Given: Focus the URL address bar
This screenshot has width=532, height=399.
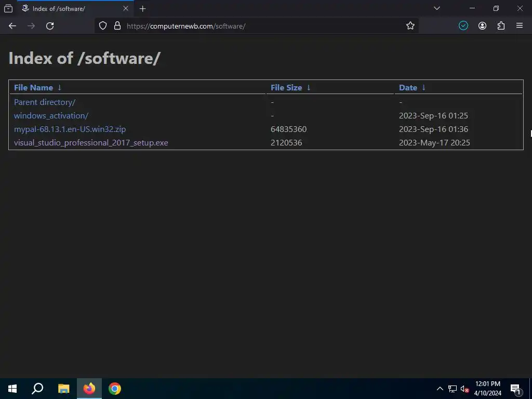Looking at the screenshot, I should 258,26.
